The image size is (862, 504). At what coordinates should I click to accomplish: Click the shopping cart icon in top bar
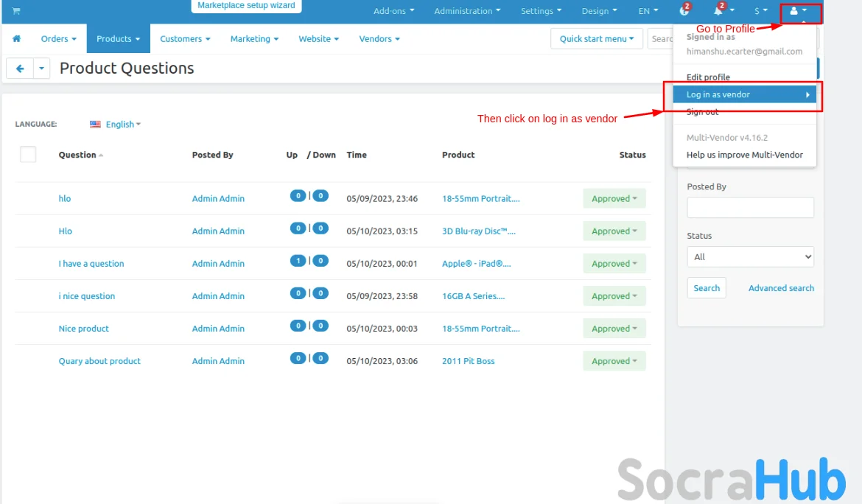(x=16, y=11)
